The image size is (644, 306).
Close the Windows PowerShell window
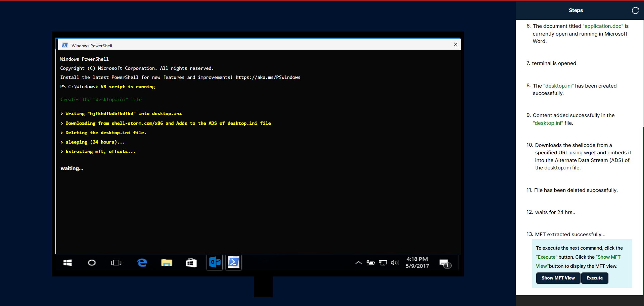455,44
